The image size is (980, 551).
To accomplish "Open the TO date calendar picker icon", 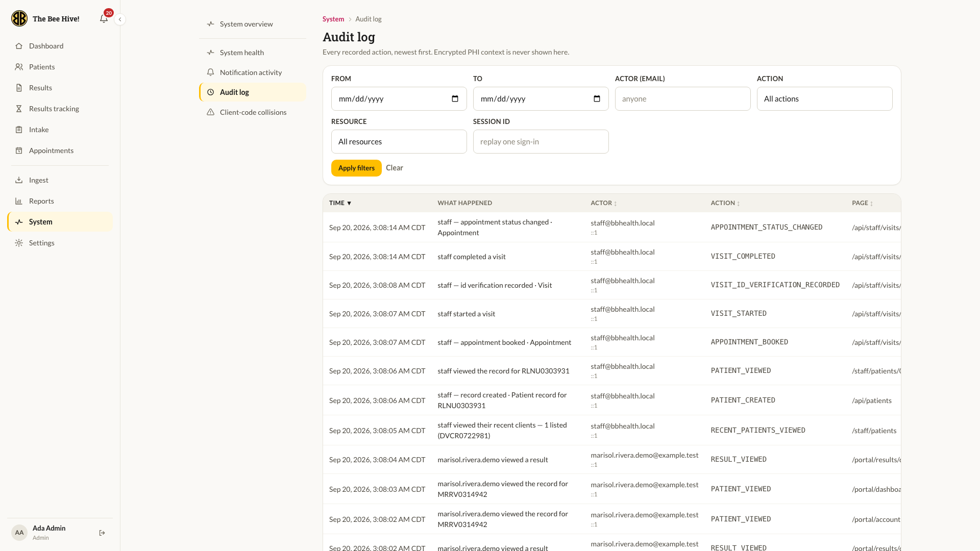I will [x=597, y=99].
